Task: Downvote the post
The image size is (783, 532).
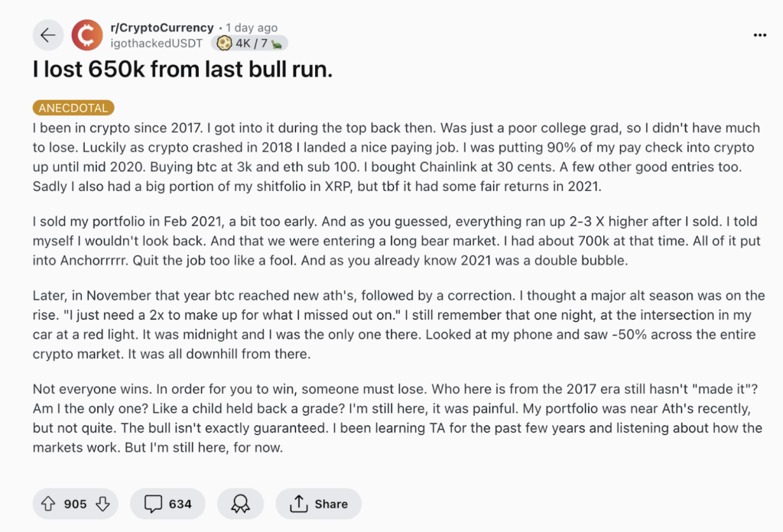Action: point(102,504)
